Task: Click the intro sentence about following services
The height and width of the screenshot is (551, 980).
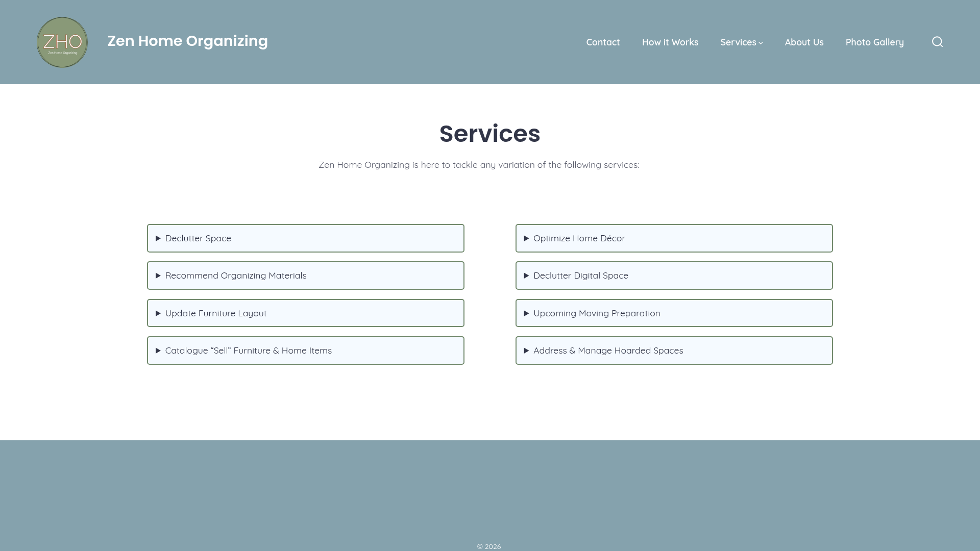Action: point(479,165)
